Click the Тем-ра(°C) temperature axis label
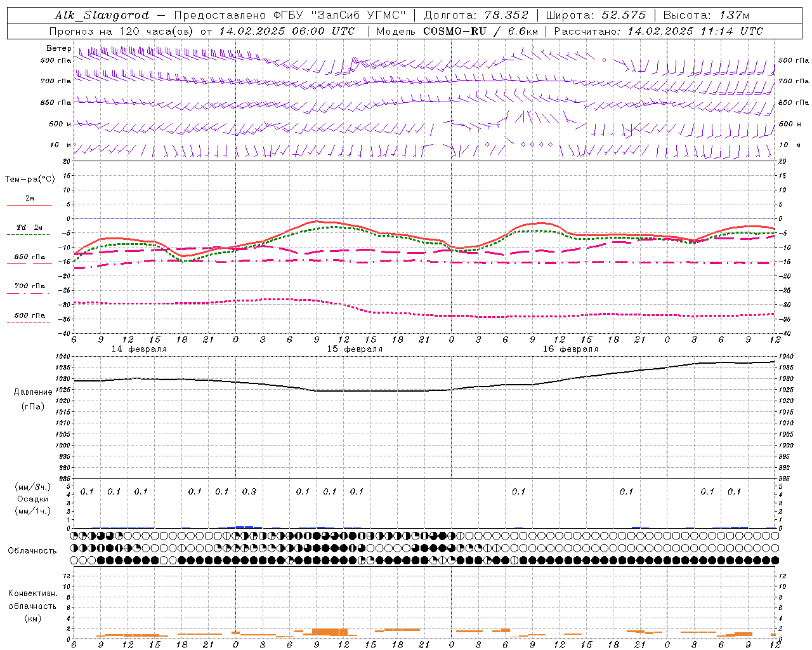The height and width of the screenshot is (650, 812). 30,180
